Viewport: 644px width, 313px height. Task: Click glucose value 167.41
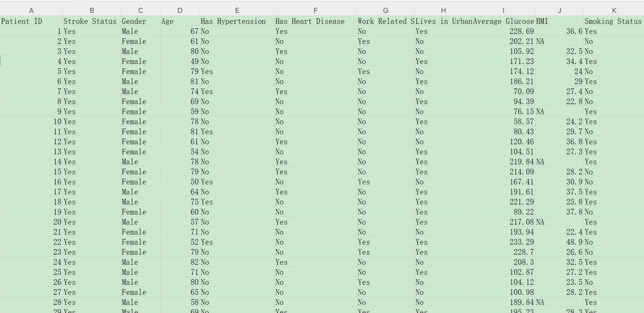(x=504, y=182)
